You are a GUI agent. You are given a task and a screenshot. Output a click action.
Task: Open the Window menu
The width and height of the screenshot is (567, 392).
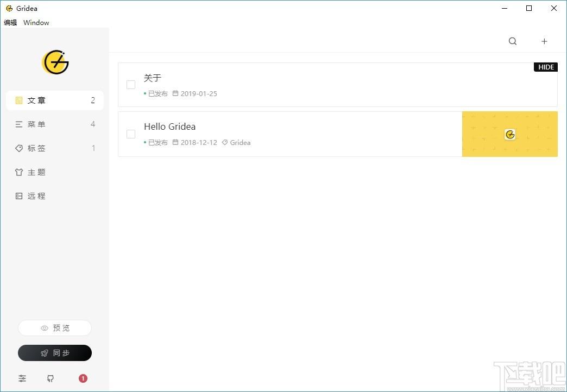[x=36, y=22]
